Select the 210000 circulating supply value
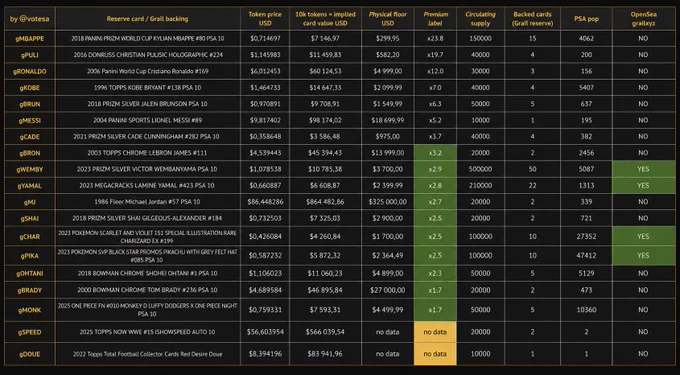The image size is (680, 375). click(481, 186)
